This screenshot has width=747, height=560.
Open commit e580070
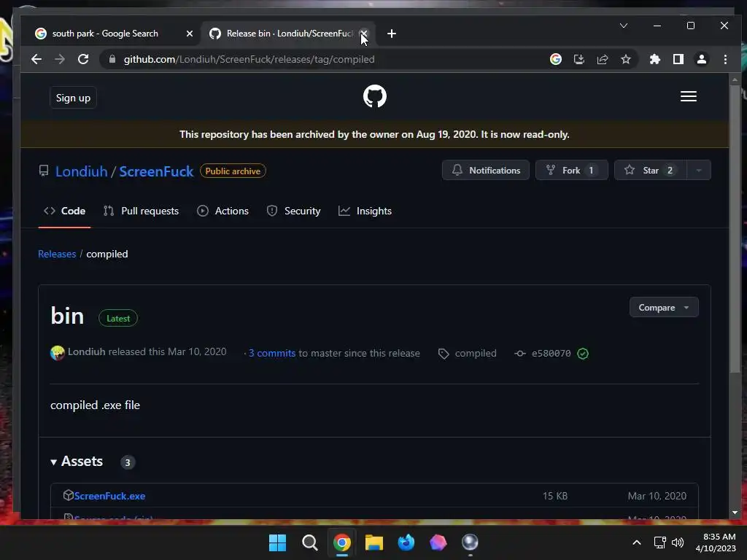click(551, 354)
